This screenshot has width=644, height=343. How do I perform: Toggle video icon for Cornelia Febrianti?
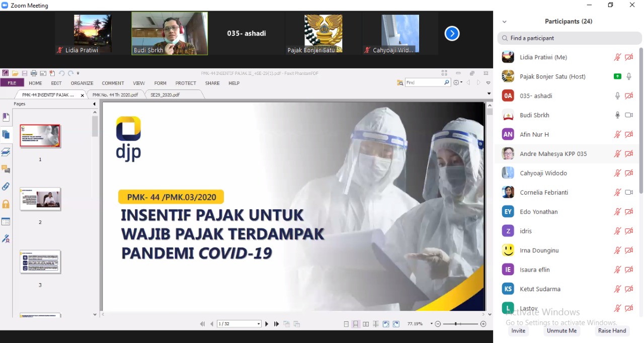[x=629, y=193]
